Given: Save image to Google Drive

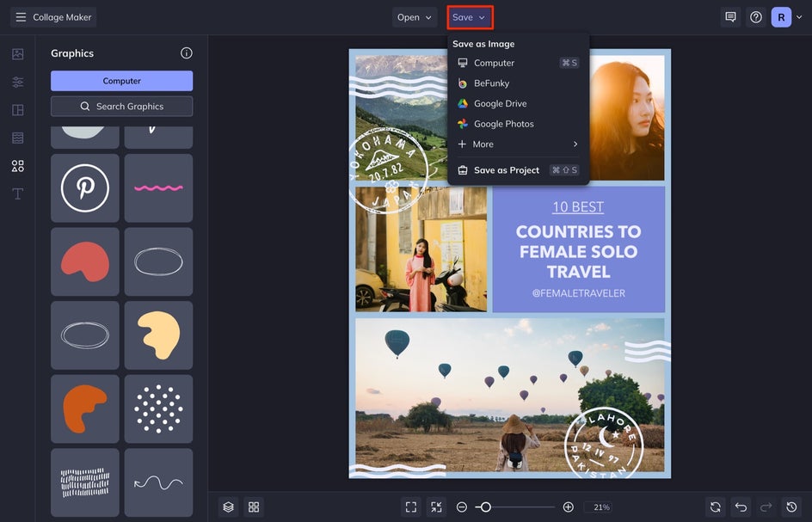Looking at the screenshot, I should tap(519, 103).
